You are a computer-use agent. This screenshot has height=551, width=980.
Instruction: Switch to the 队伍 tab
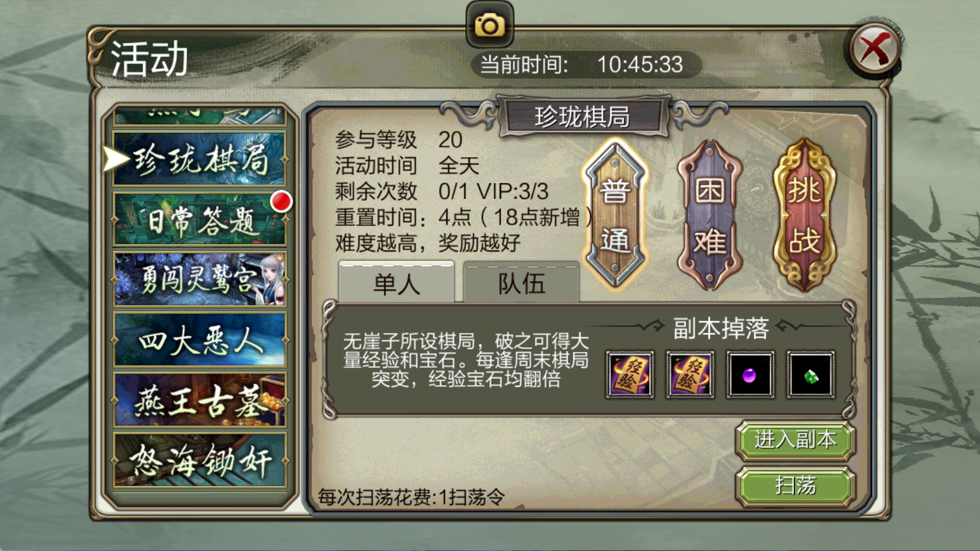click(x=521, y=283)
